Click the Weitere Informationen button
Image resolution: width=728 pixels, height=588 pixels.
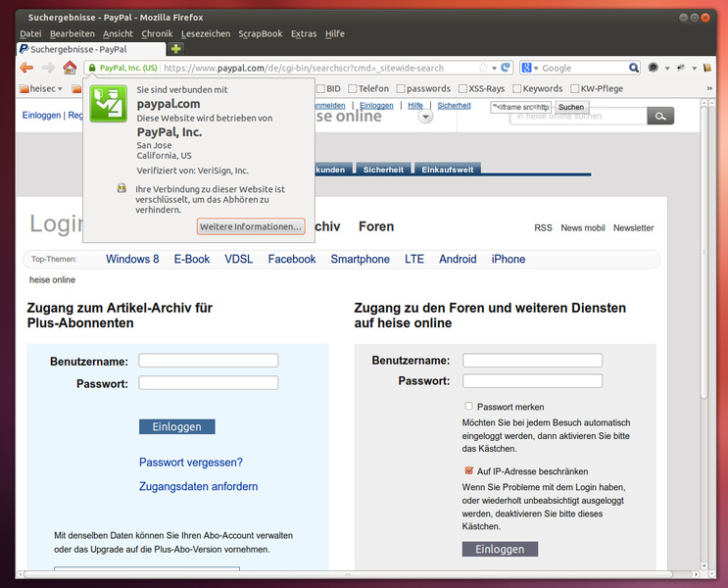[251, 226]
